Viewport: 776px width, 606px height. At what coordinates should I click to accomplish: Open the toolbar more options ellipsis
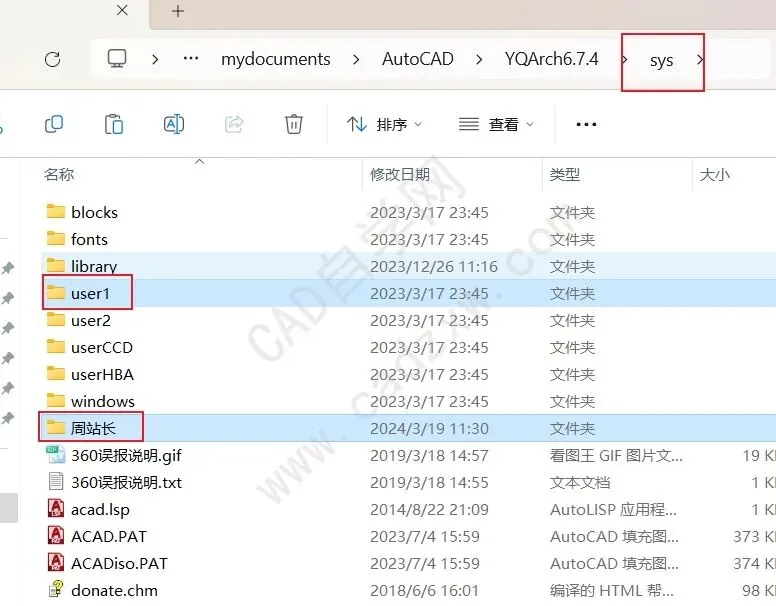586,124
